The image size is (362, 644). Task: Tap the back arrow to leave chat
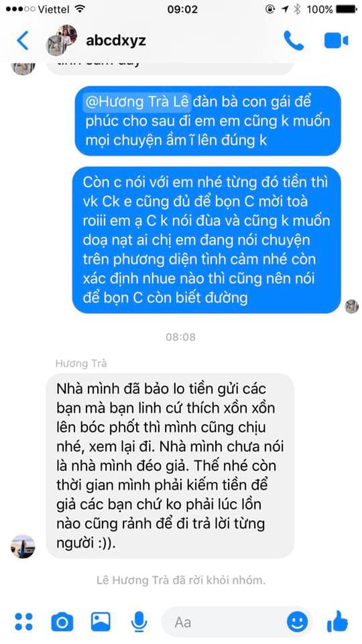23,41
